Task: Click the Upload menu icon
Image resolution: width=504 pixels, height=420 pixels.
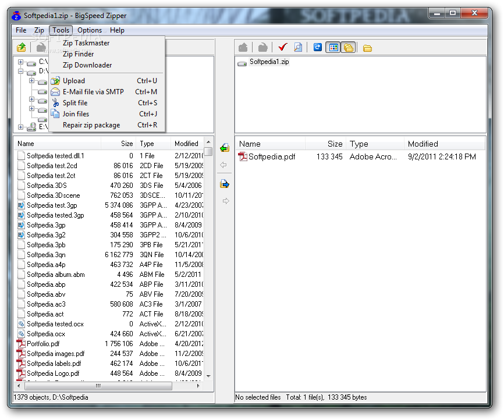Action: click(x=55, y=81)
